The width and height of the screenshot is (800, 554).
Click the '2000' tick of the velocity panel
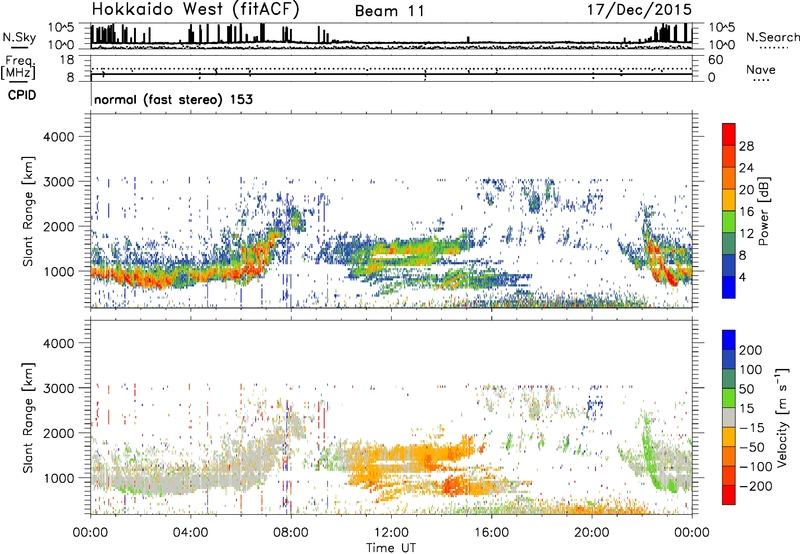tap(59, 433)
